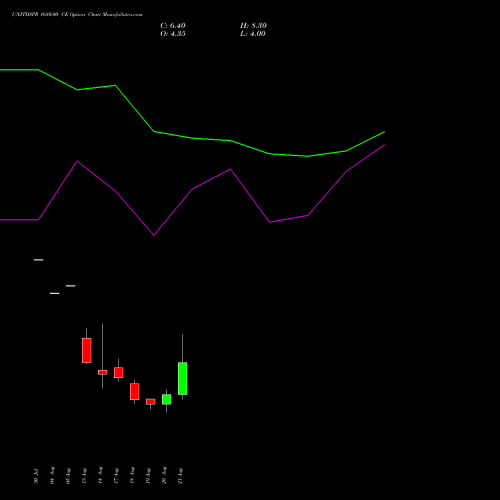Click the open value "O: 4.35"
The image size is (500, 500).
[173, 34]
